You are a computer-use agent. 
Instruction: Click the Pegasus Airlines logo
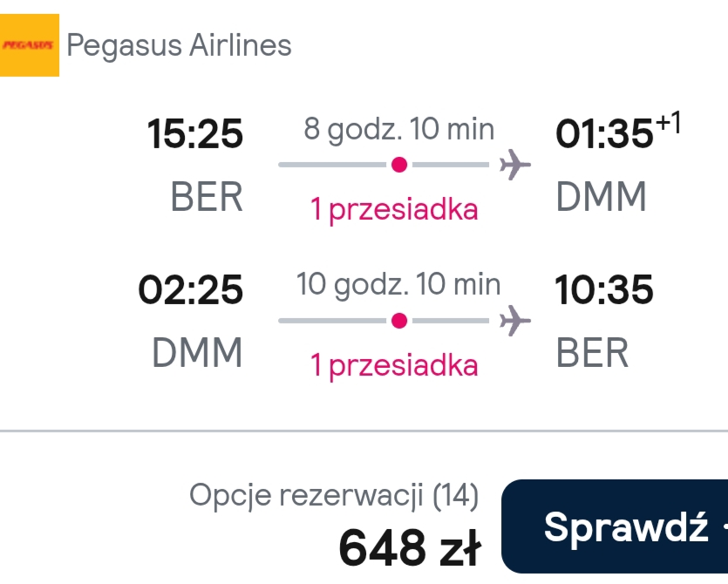click(x=30, y=45)
